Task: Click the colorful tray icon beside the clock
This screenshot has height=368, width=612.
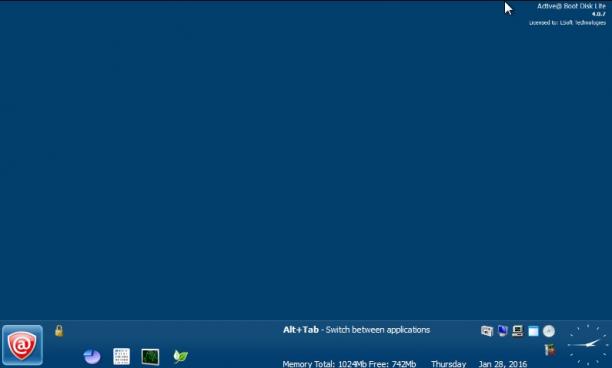Action: 550,350
